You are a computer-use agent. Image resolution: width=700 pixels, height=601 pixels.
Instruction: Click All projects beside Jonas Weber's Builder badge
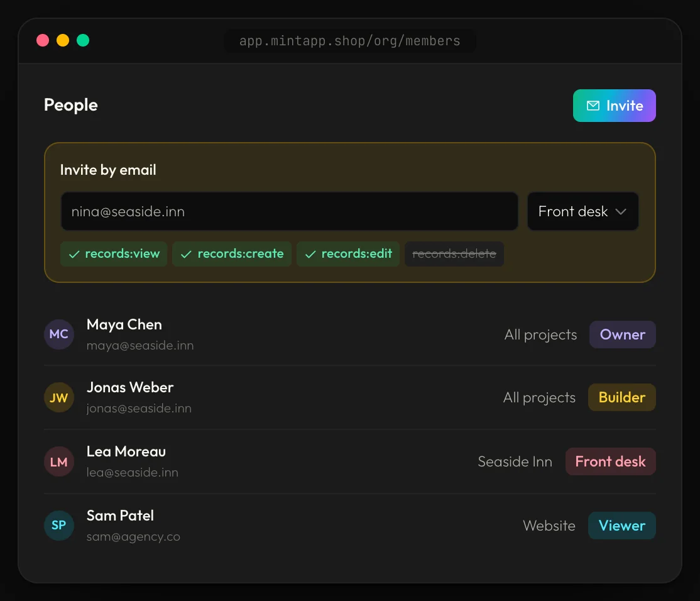coord(539,398)
